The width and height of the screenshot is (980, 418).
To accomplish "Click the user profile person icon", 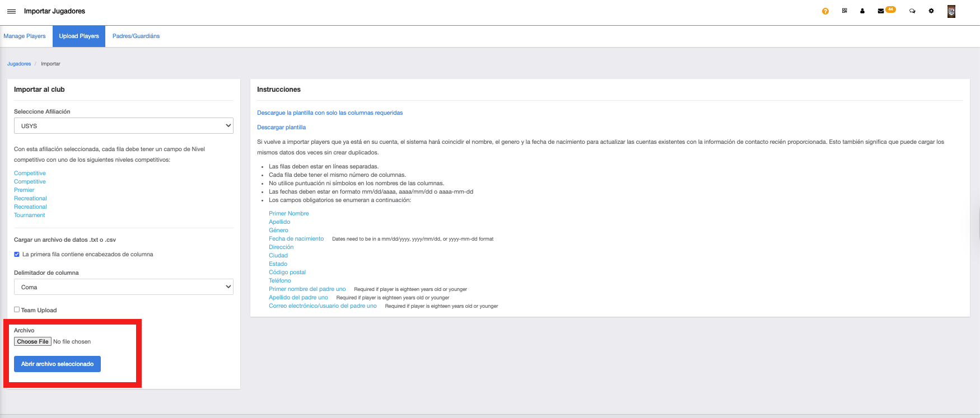I will [x=862, y=11].
